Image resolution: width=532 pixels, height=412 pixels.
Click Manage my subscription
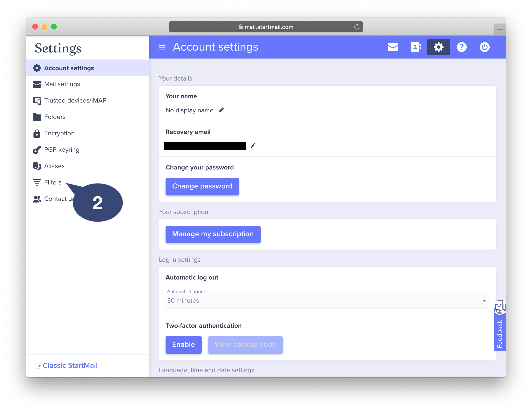tap(213, 234)
